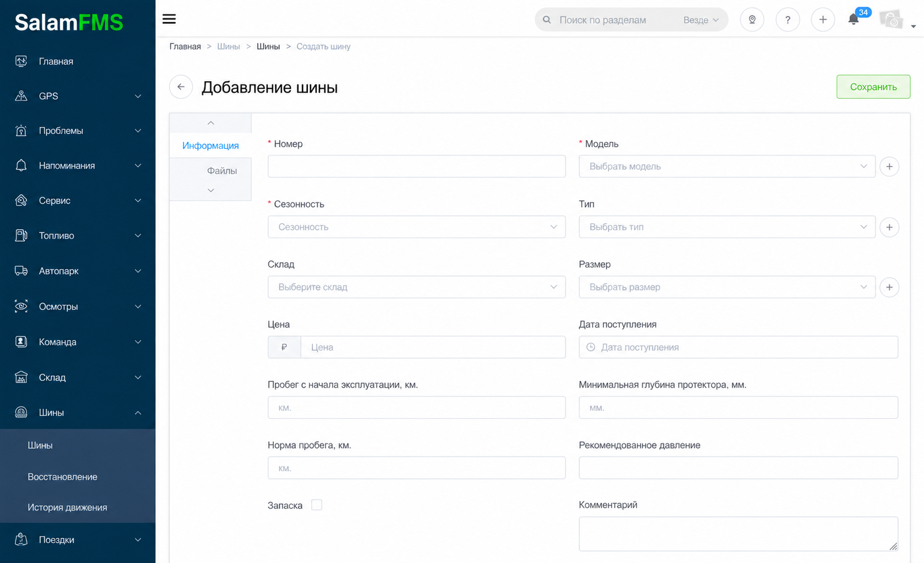Open the Шины submenu item

[x=40, y=445]
